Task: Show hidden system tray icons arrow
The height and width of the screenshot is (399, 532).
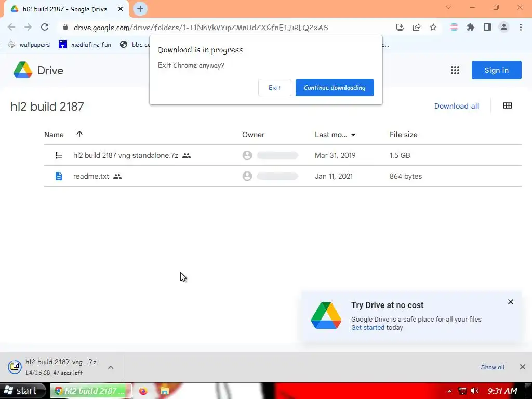Action: point(449,391)
